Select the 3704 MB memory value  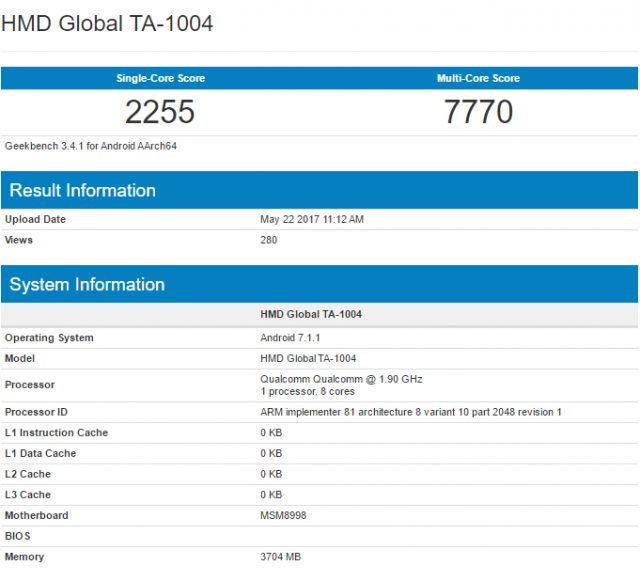pyautogui.click(x=280, y=557)
